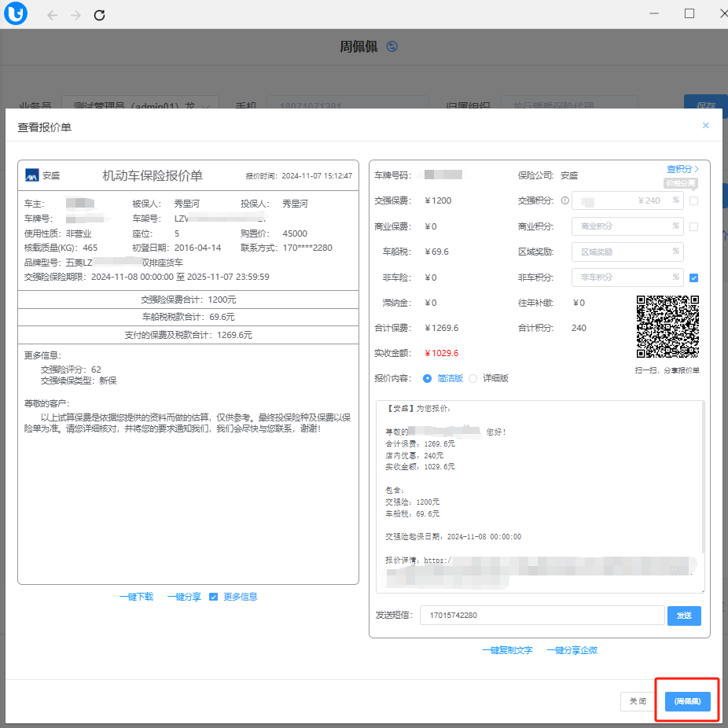Click the 发送短信 phone number field

[x=542, y=615]
